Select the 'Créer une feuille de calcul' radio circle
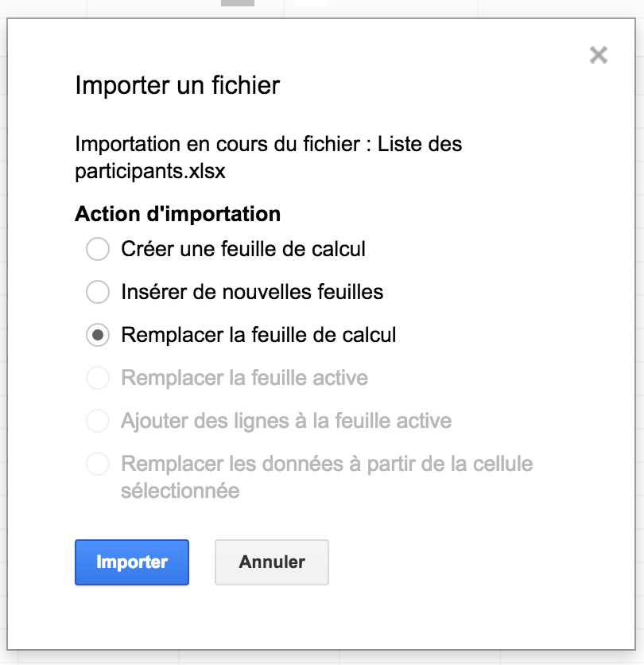644x665 pixels. (x=98, y=249)
